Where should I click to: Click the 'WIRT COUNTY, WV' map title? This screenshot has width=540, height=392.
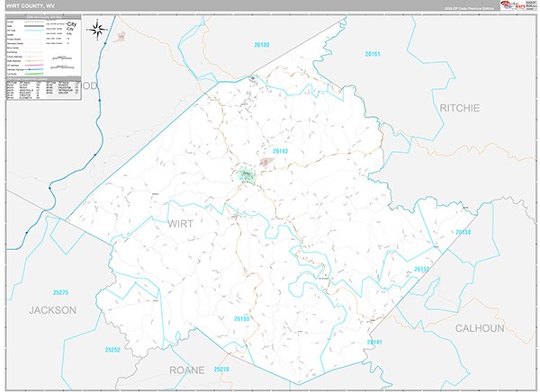[31, 6]
